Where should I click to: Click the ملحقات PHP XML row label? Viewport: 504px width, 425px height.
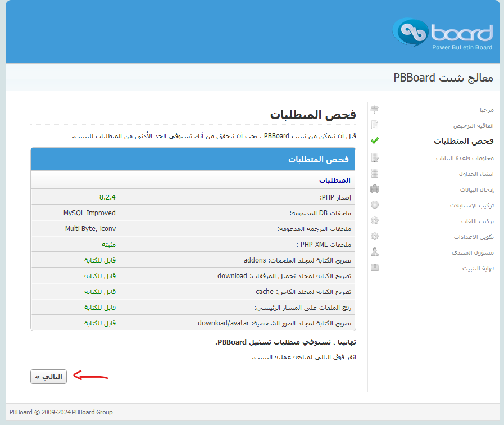pos(324,245)
